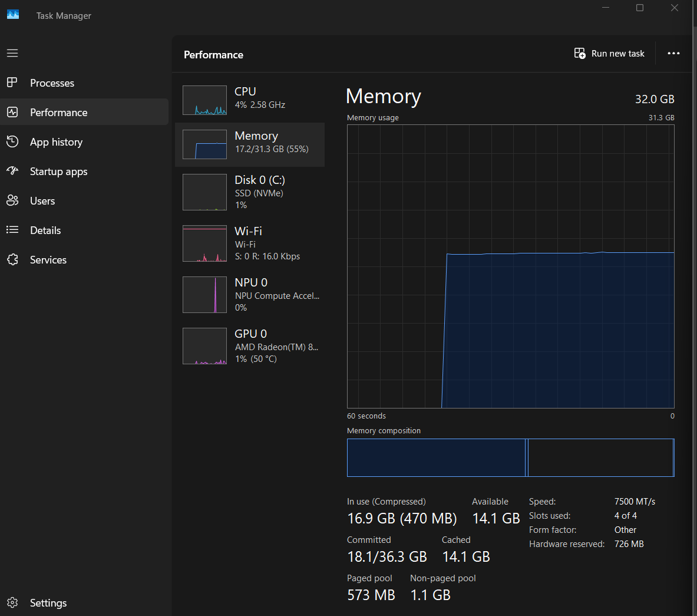Select the Wi-Fi S: 0 R: 16.0 Kbps entry
697x616 pixels.
click(250, 243)
